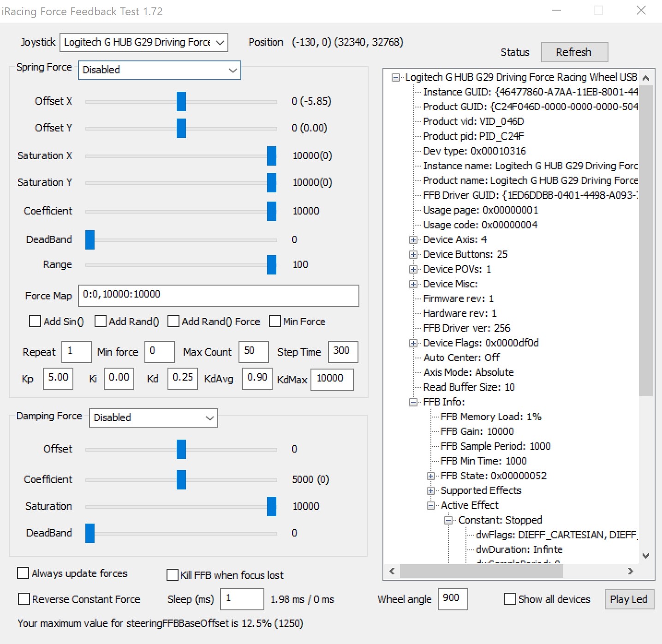
Task: Select the FFB Gain: 10000 row
Action: click(x=477, y=432)
